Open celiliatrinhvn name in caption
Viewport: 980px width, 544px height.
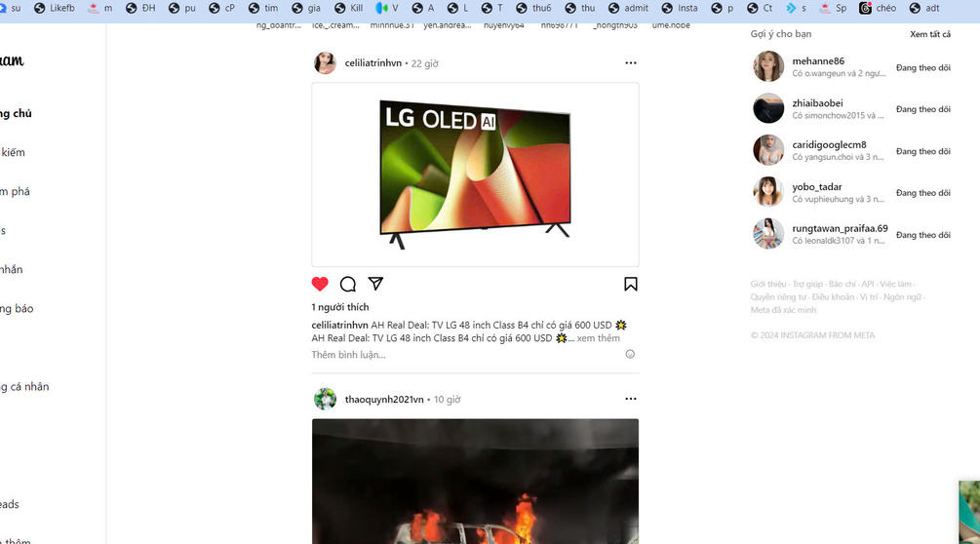pos(340,325)
